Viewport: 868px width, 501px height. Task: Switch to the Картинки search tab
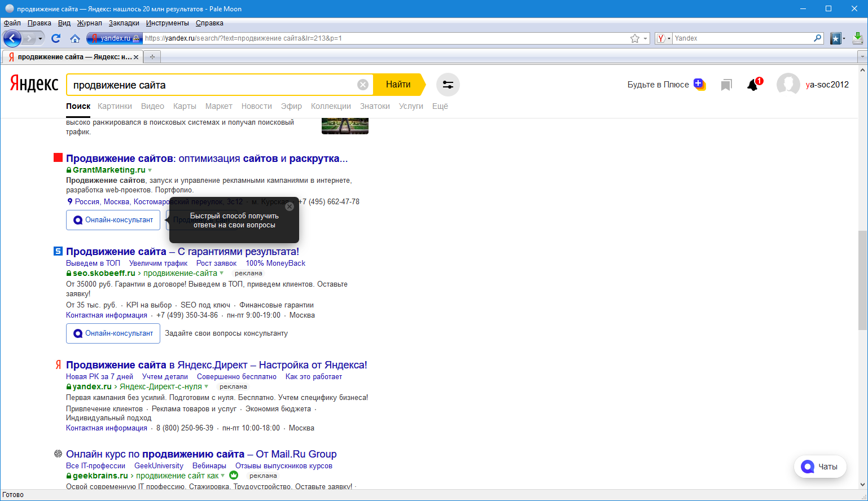(x=115, y=106)
